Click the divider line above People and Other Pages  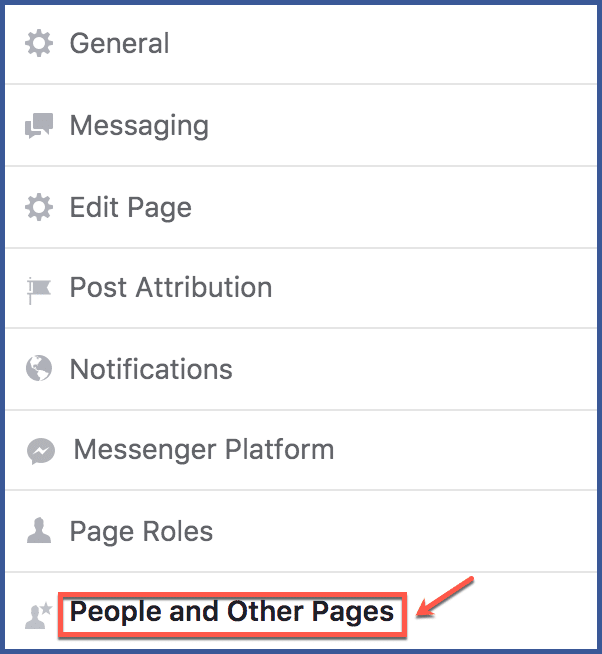[x=301, y=572]
